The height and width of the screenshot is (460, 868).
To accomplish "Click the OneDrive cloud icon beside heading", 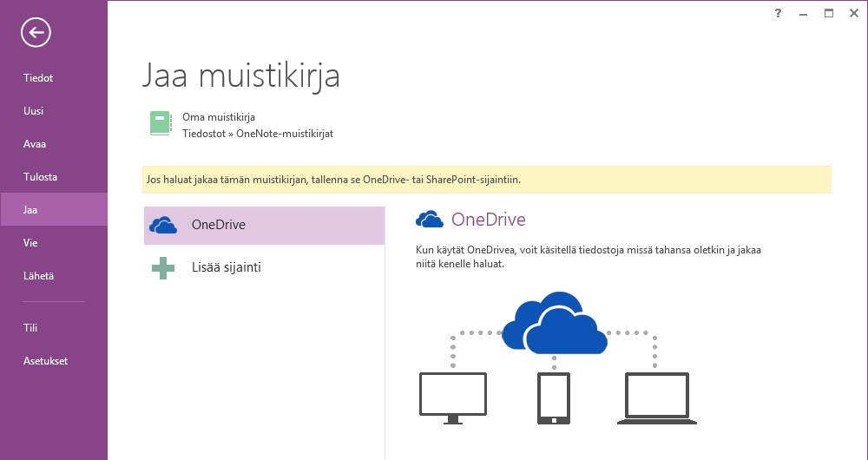I will tap(430, 220).
